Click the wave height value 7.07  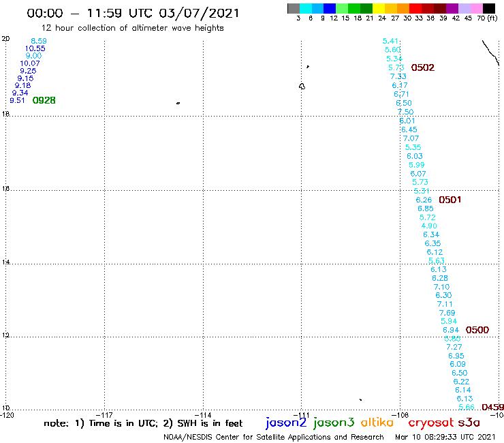tap(411, 138)
